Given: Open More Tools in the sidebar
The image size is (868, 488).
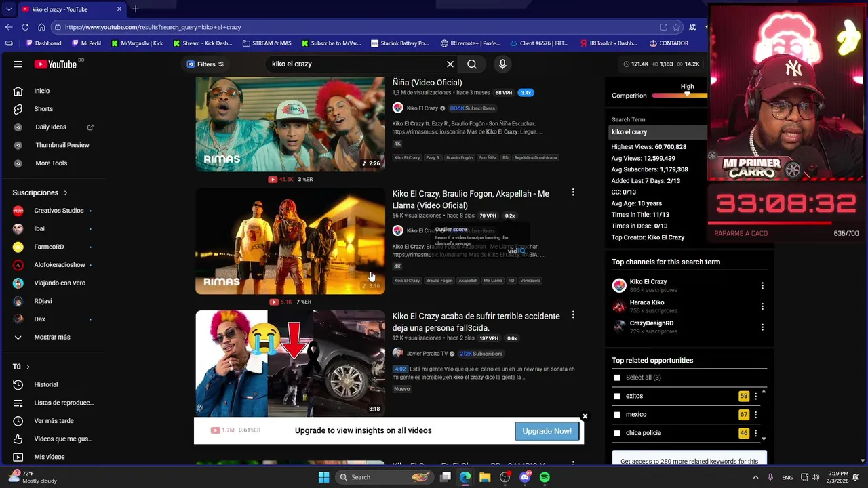Looking at the screenshot, I should click(51, 163).
